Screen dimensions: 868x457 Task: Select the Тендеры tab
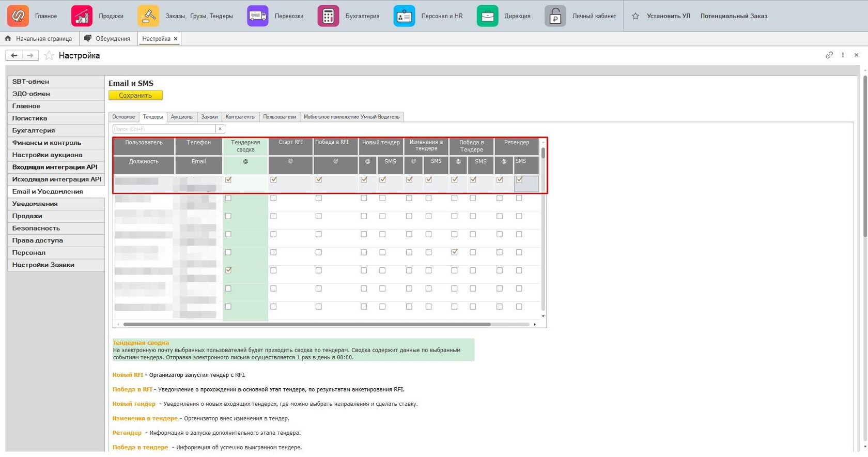153,117
